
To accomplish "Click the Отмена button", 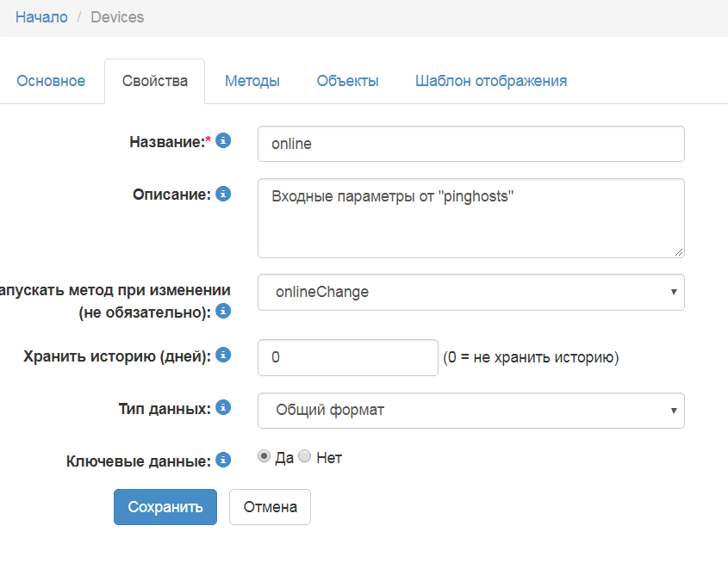I will pyautogui.click(x=269, y=507).
